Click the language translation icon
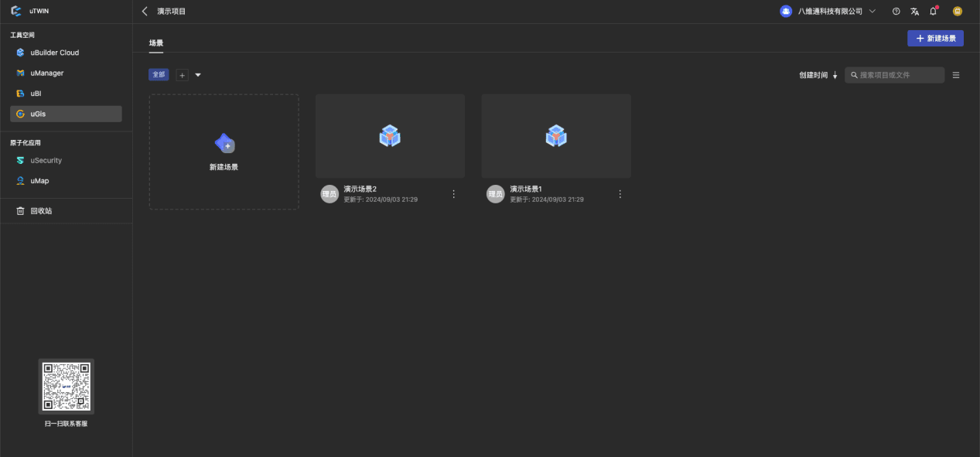Image resolution: width=980 pixels, height=457 pixels. point(914,12)
